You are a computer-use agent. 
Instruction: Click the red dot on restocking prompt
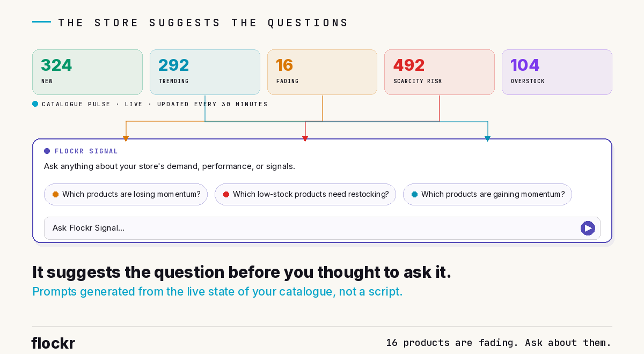point(226,194)
